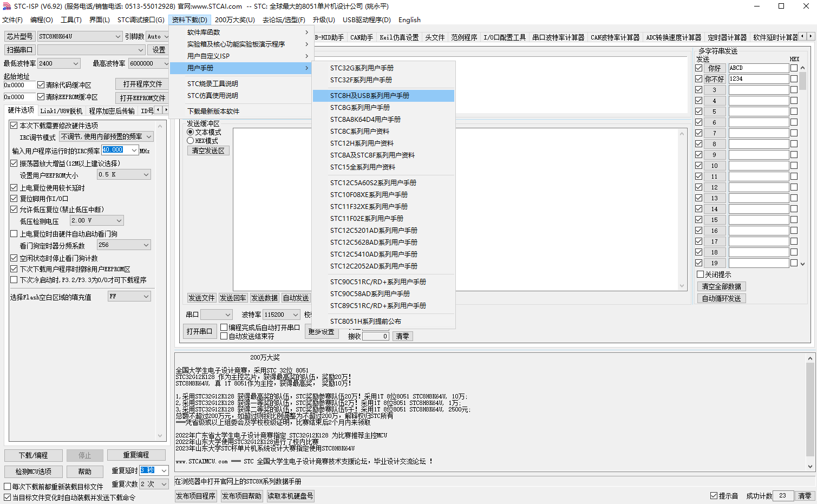The image size is (817, 504).
Task: Click the hardware options panel's scroll-down arrow
Action: 160,436
